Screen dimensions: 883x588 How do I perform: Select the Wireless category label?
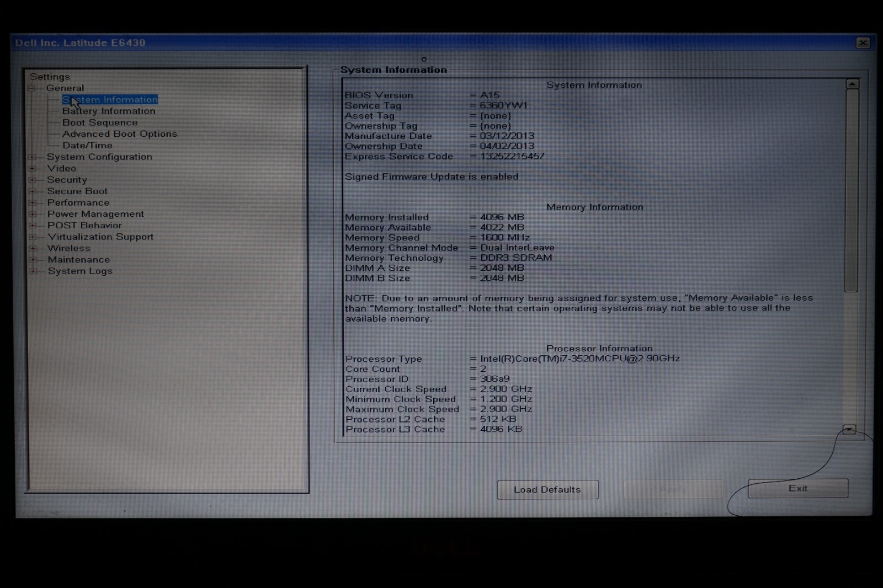click(x=68, y=248)
